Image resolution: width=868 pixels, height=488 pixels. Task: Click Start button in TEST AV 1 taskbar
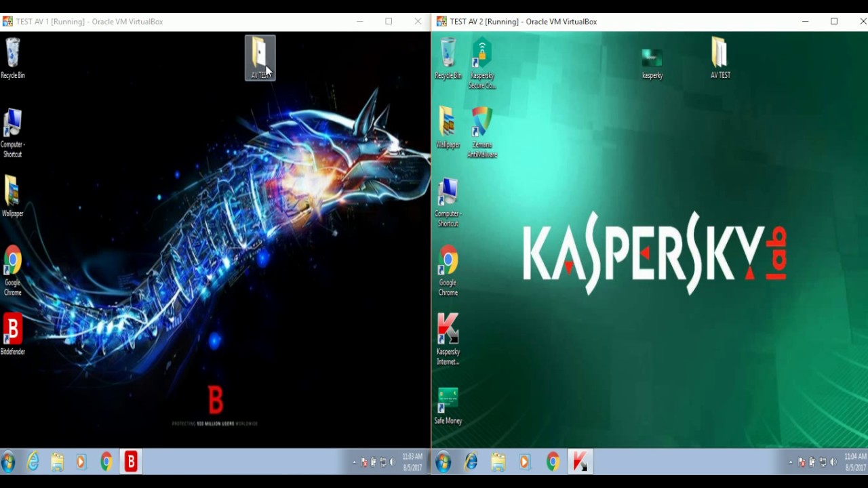[x=9, y=462]
